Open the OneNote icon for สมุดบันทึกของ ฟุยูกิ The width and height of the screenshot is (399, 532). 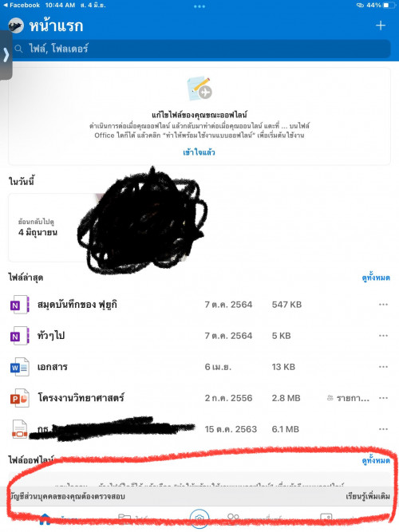click(x=19, y=305)
